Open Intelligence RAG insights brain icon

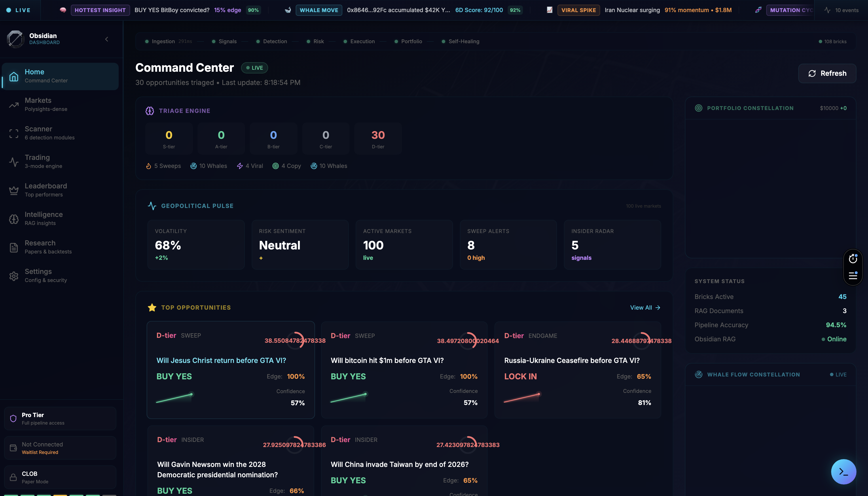(x=14, y=219)
